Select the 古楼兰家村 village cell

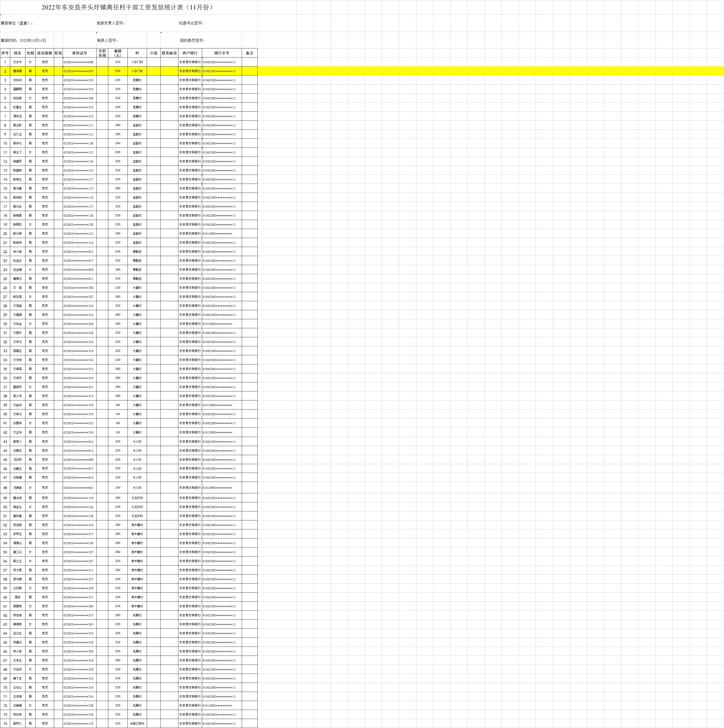tap(137, 723)
